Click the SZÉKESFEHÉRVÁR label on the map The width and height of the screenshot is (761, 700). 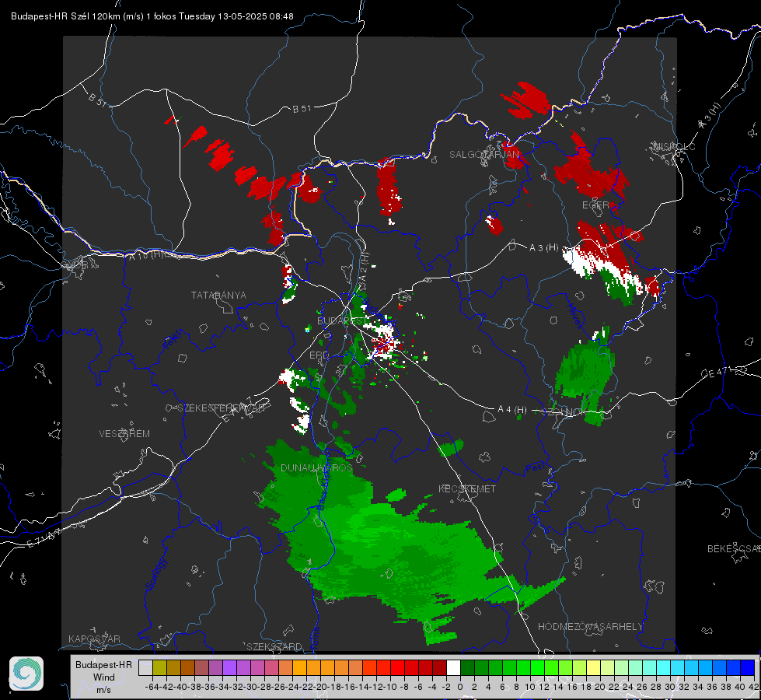click(223, 408)
